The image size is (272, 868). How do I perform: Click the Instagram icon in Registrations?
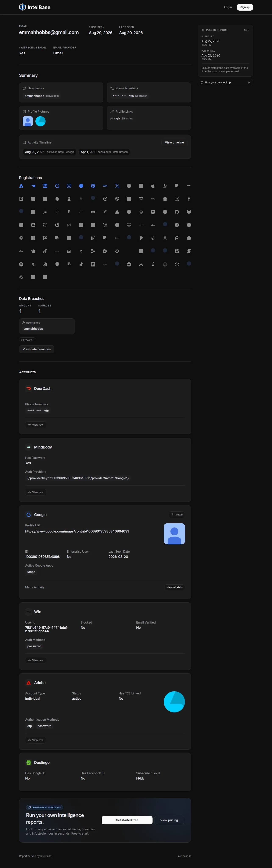pos(69,186)
